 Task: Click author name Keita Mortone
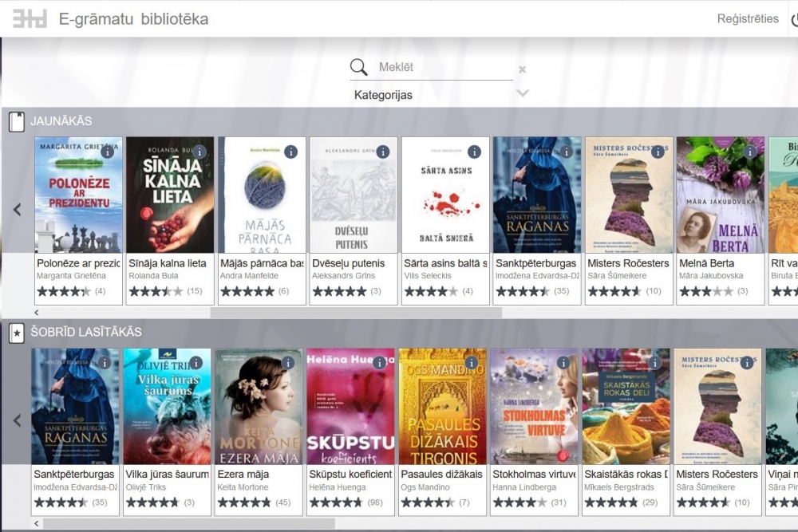[x=243, y=487]
